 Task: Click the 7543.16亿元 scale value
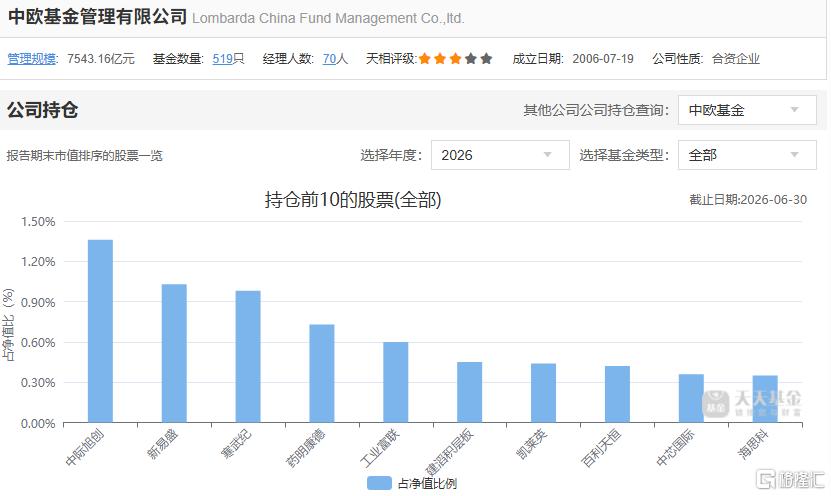point(101,59)
